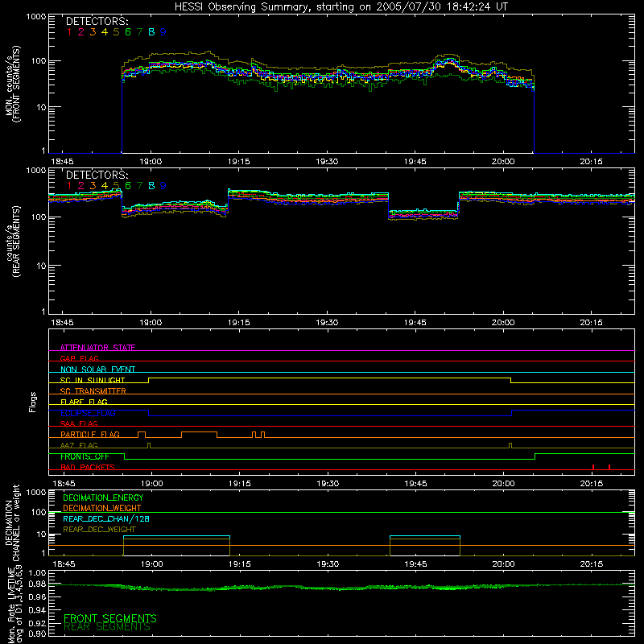This screenshot has height=644, width=644.
Task: Click the GAP_FLAG label
Action: tap(79, 358)
